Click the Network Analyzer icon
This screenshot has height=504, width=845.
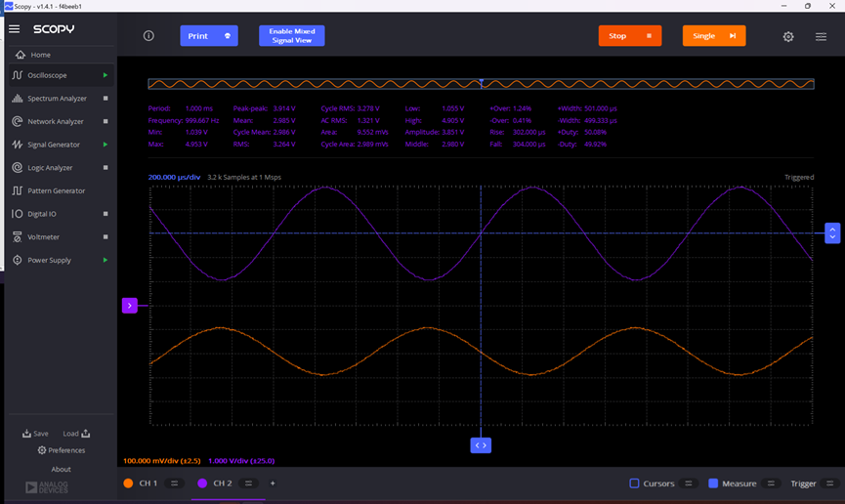click(18, 122)
